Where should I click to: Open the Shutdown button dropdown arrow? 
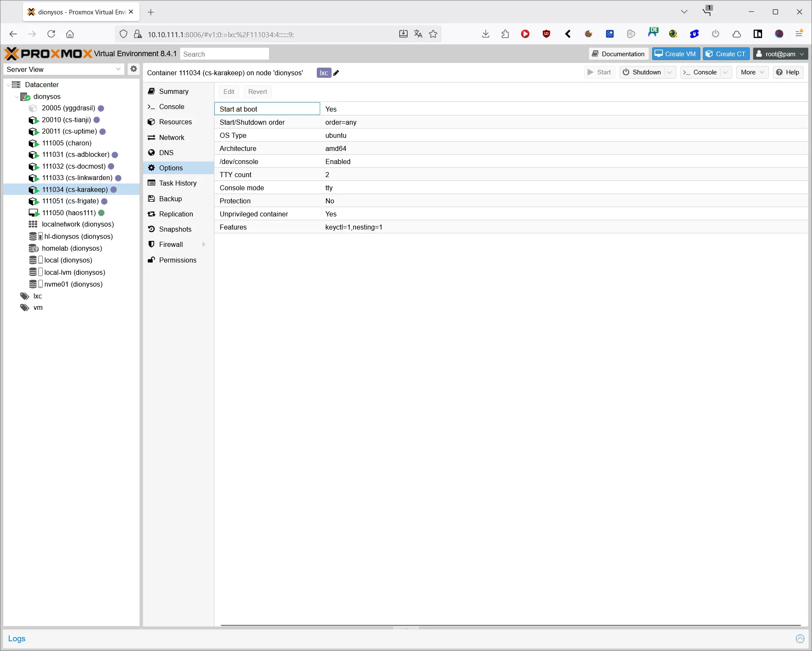tap(669, 72)
